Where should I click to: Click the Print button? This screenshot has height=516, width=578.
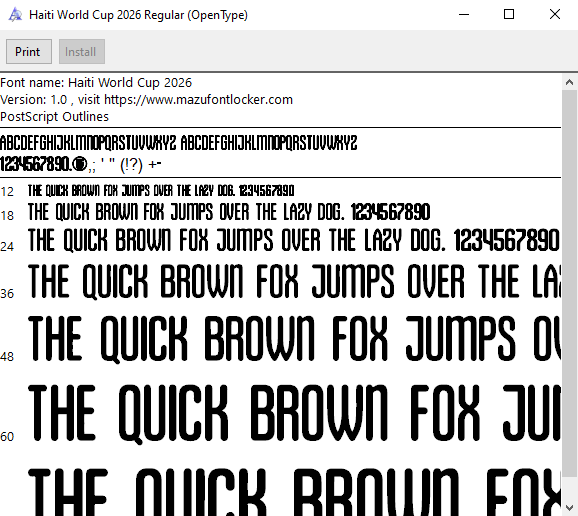pos(29,52)
